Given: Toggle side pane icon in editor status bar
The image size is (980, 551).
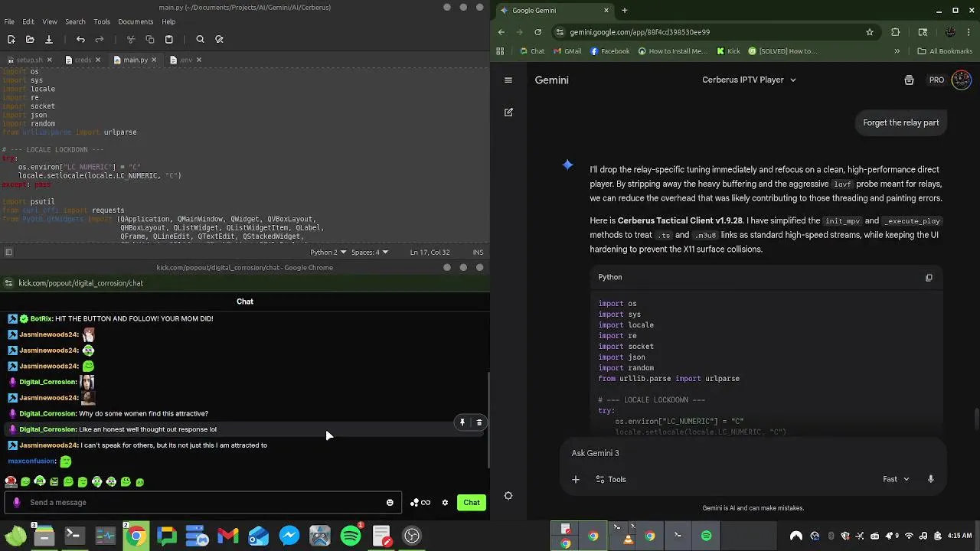Looking at the screenshot, I should [x=8, y=252].
